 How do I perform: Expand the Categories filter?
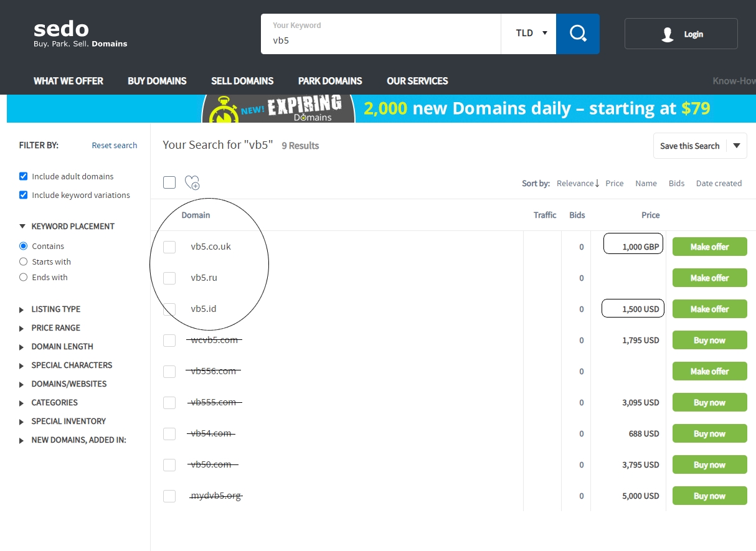[49, 402]
